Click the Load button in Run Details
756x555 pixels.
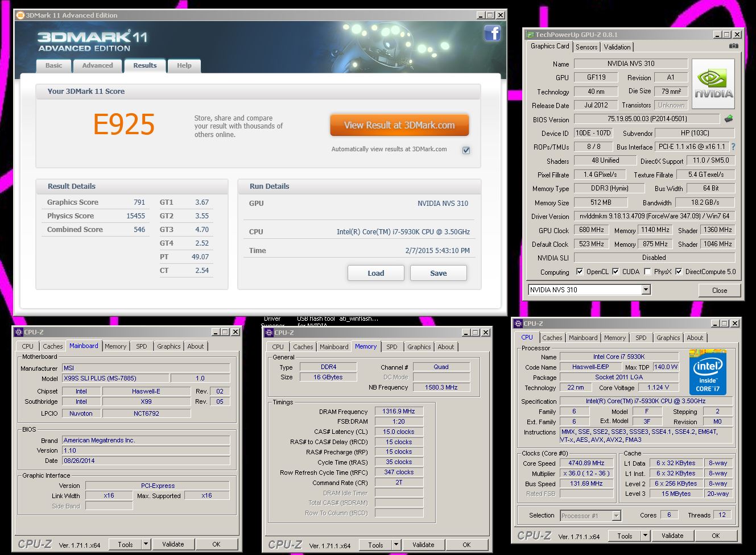pyautogui.click(x=375, y=273)
